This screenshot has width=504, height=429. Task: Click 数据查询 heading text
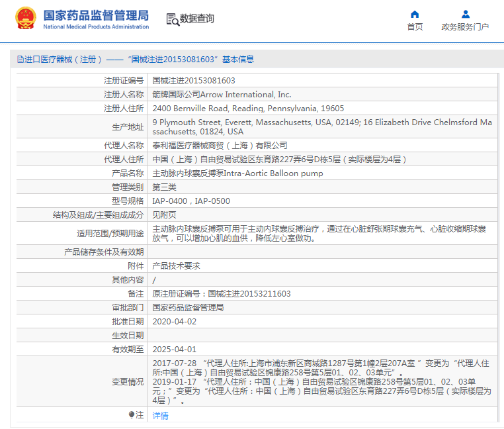(196, 19)
